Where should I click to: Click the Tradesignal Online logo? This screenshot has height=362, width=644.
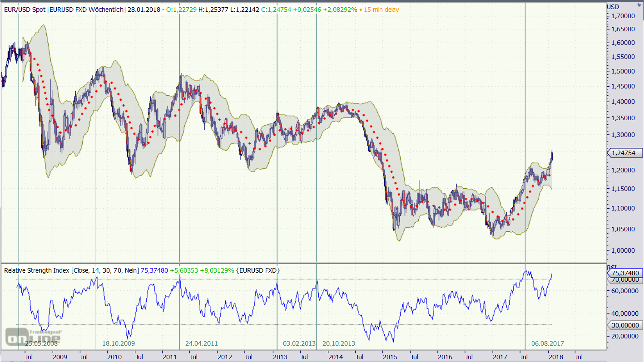33,336
